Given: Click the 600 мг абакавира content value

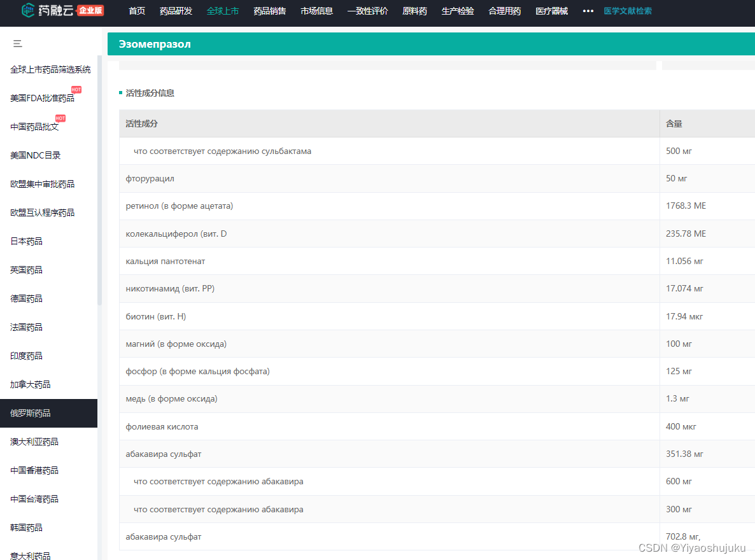Looking at the screenshot, I should 679,482.
